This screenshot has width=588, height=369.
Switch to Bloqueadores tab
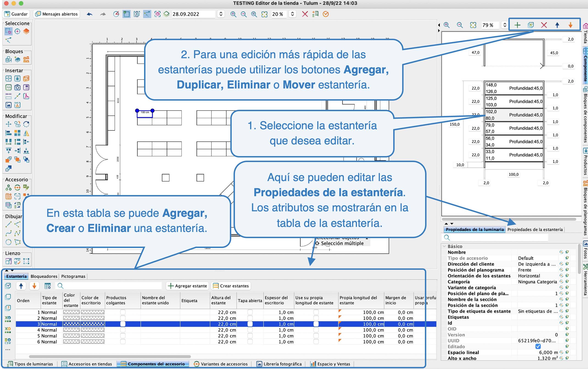pos(44,276)
